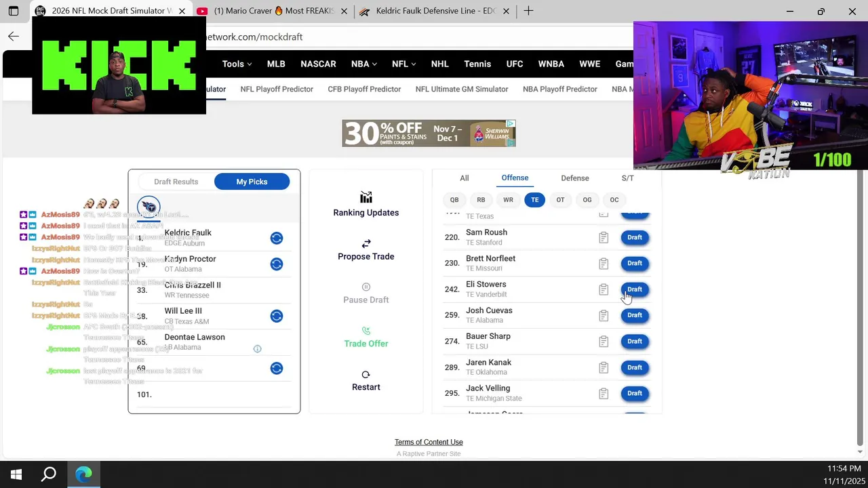This screenshot has height=488, width=868.
Task: Click swap icon next to Kadyn Proctor
Action: [277, 264]
